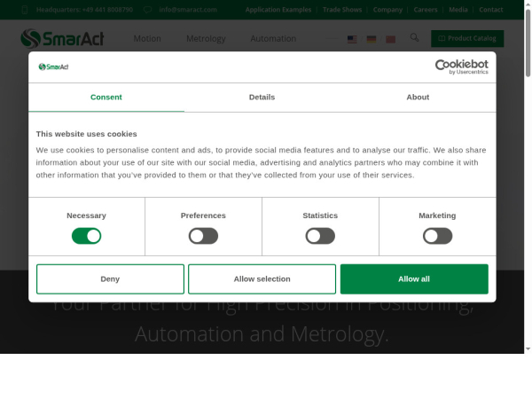Image resolution: width=532 pixels, height=399 pixels.
Task: Select the Chinese flag language icon
Action: coord(390,39)
